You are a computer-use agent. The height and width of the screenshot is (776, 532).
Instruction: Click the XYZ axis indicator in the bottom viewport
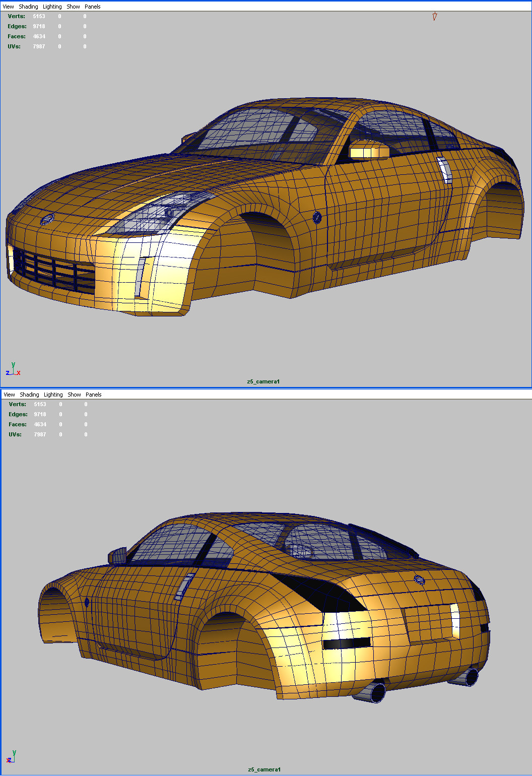12,756
